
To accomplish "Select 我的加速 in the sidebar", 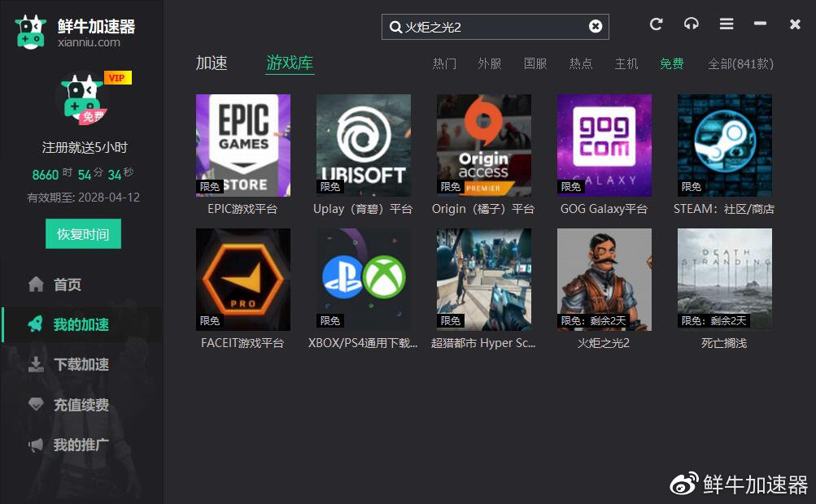I will pyautogui.click(x=75, y=324).
